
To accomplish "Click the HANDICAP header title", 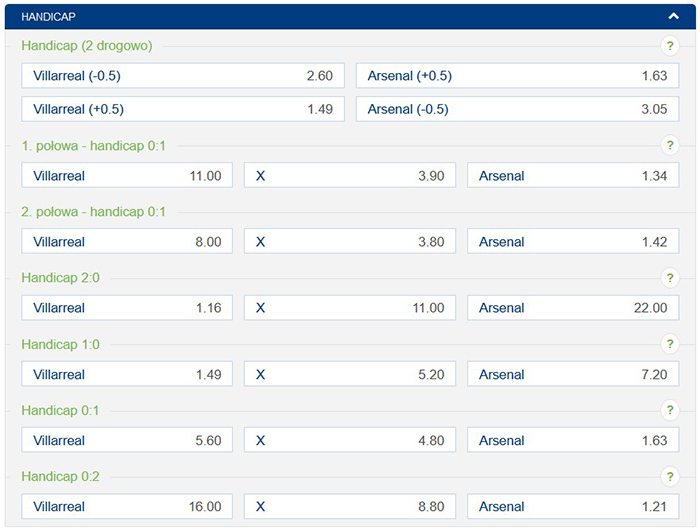I will (x=48, y=17).
